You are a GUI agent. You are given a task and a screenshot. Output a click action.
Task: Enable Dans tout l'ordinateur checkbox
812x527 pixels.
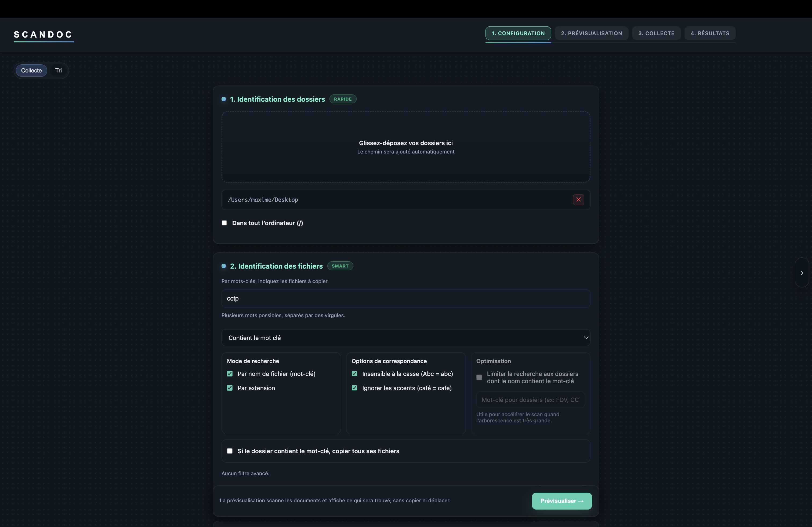[x=224, y=223]
